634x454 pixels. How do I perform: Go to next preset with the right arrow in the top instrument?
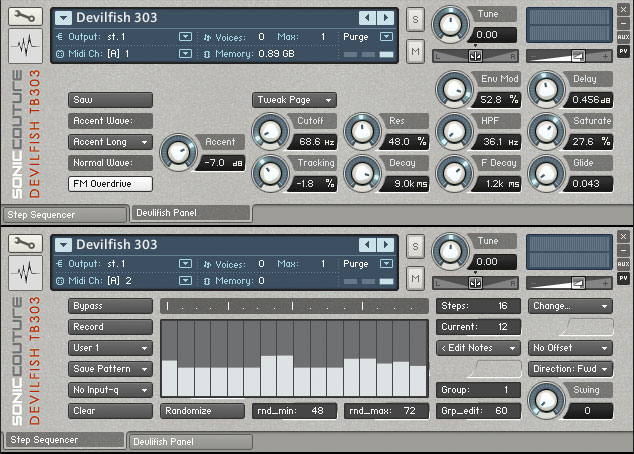pos(385,18)
